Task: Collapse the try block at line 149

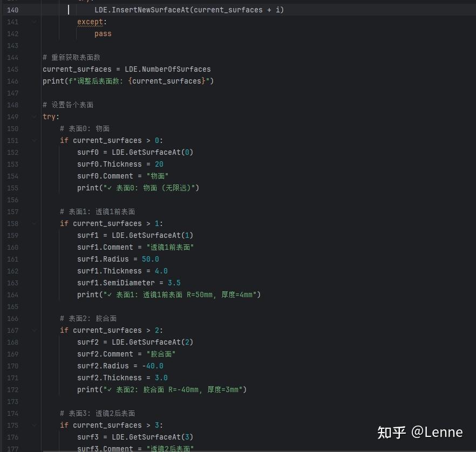Action: [34, 117]
